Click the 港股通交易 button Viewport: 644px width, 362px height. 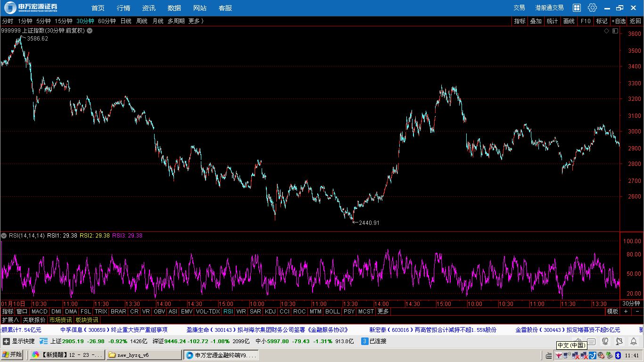click(549, 8)
